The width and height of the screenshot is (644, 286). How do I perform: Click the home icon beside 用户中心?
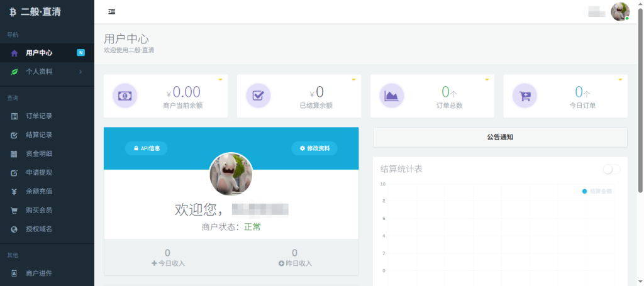pyautogui.click(x=14, y=53)
